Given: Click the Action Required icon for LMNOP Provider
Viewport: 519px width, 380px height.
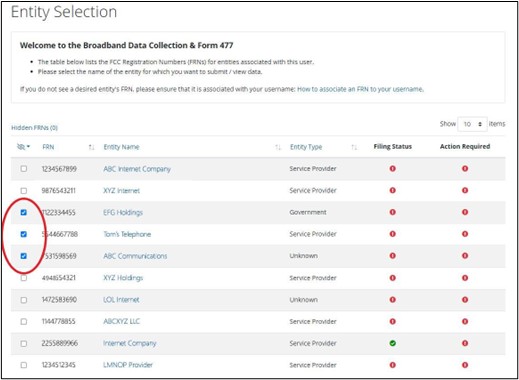Looking at the screenshot, I should (465, 365).
